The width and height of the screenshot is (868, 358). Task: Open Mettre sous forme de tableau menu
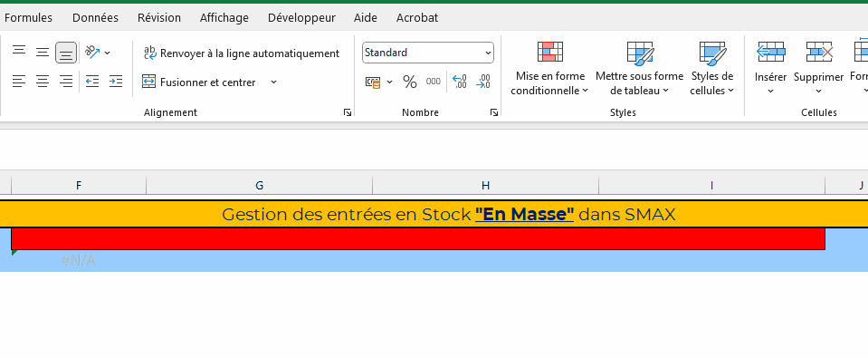pos(640,68)
